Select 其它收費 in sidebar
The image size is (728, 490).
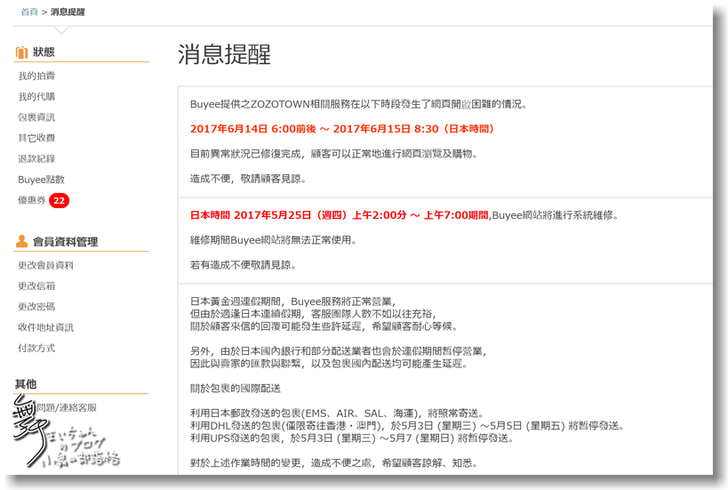coord(36,138)
